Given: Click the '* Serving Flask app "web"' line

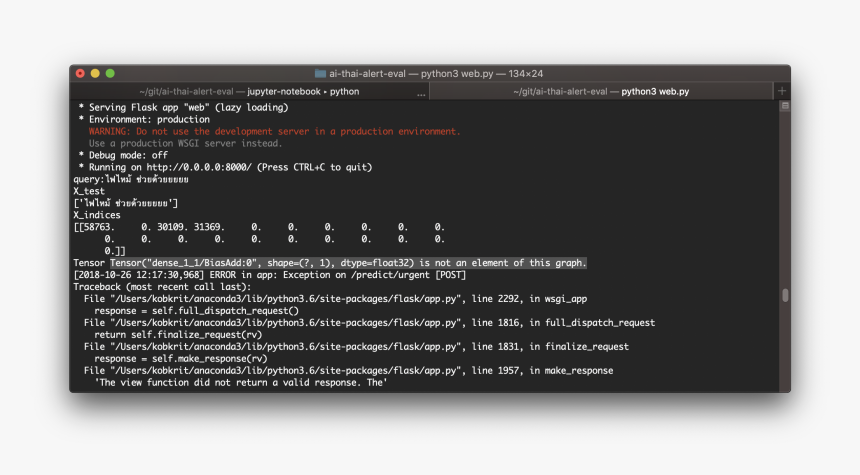Looking at the screenshot, I should click(x=183, y=108).
